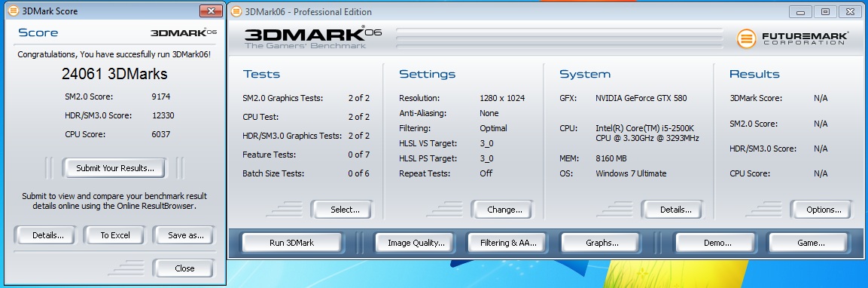Click the CPU Test count 2 of 2
The width and height of the screenshot is (868, 288).
(x=358, y=117)
